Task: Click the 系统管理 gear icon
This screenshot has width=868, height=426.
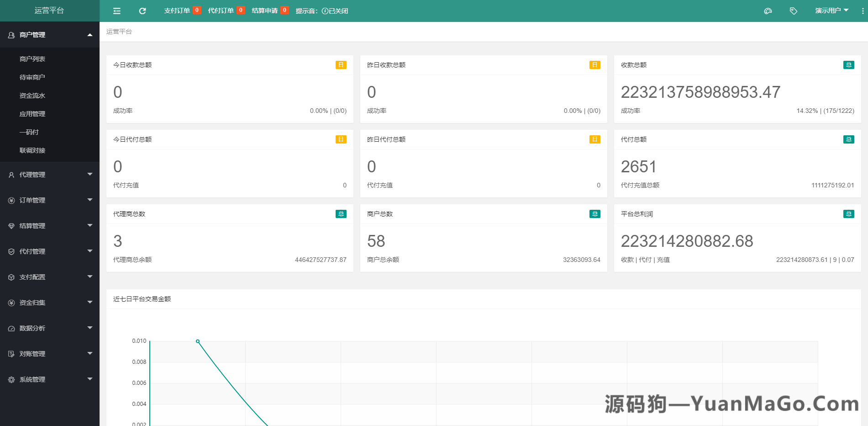Action: [11, 379]
